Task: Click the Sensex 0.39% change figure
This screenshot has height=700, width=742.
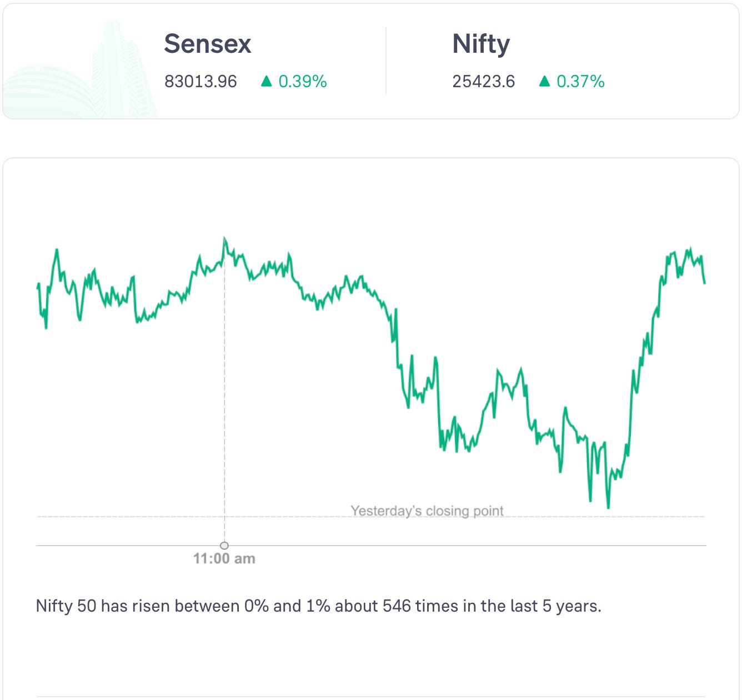Action: coord(303,82)
